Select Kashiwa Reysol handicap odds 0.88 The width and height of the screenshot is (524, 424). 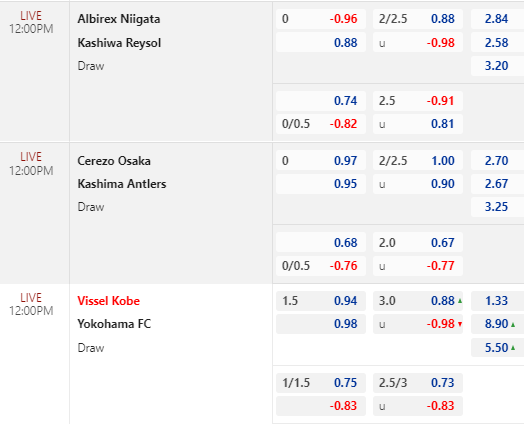point(346,43)
